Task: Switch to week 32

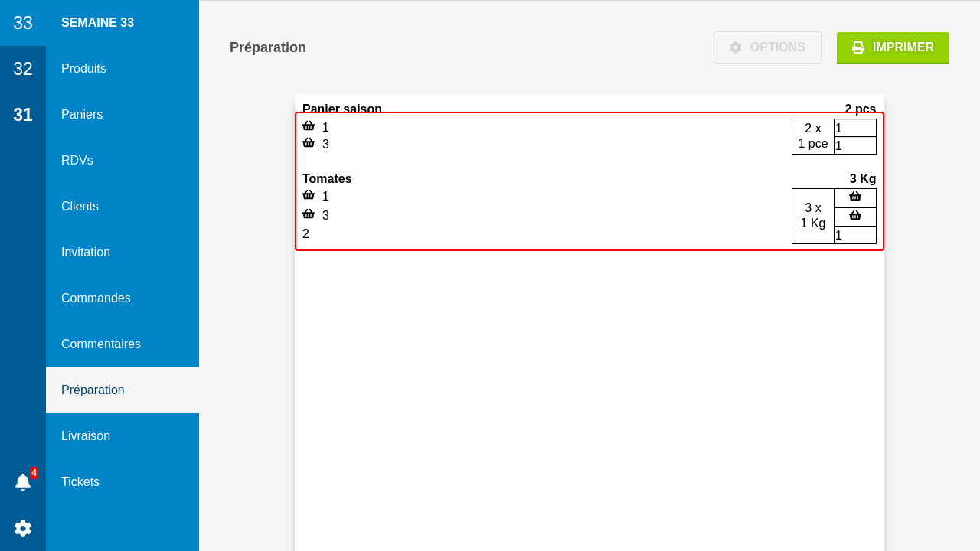Action: [23, 69]
